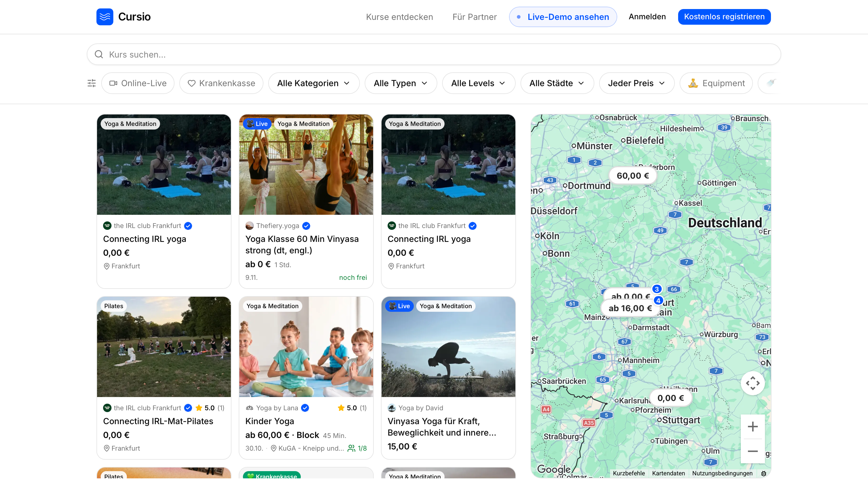Expand the Jeder Preis dropdown
The height and width of the screenshot is (488, 868).
(x=637, y=83)
